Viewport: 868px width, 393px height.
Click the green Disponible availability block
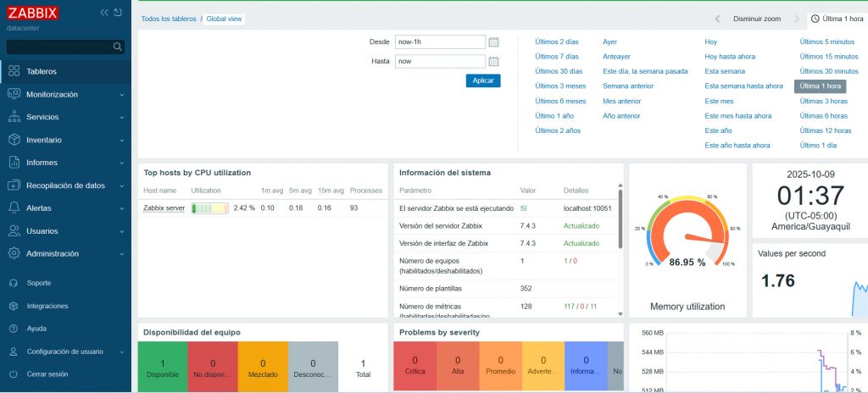coord(163,368)
